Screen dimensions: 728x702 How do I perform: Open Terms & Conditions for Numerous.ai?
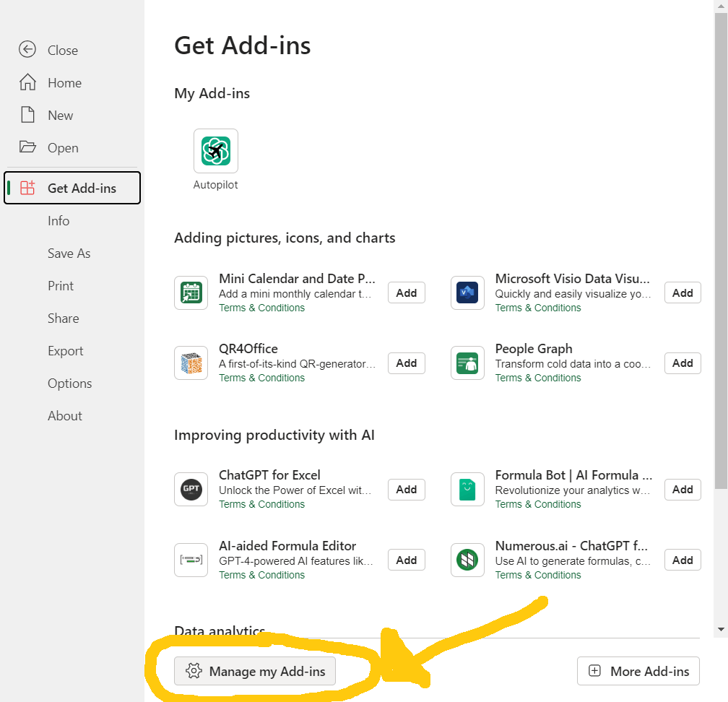pyautogui.click(x=538, y=575)
